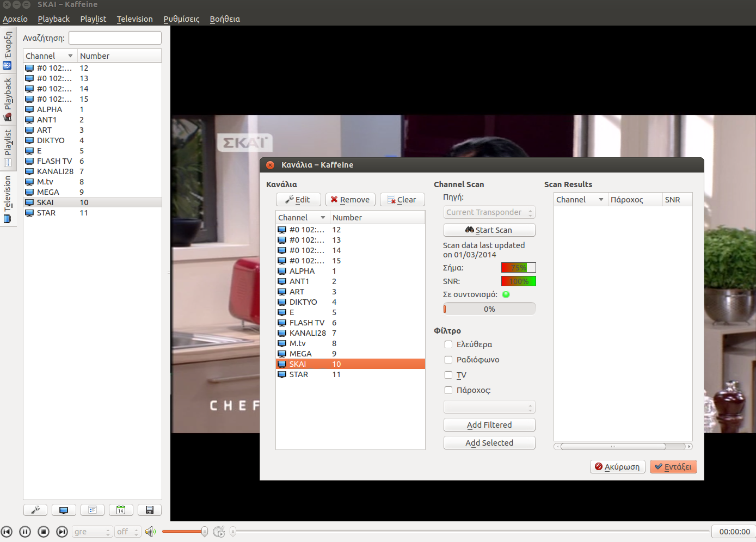The height and width of the screenshot is (542, 756).
Task: Click the monitor icon button below channel list
Action: pyautogui.click(x=64, y=510)
